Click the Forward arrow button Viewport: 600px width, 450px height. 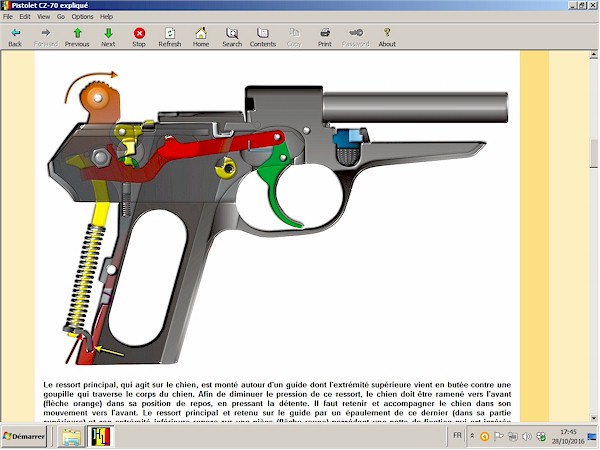pyautogui.click(x=46, y=37)
